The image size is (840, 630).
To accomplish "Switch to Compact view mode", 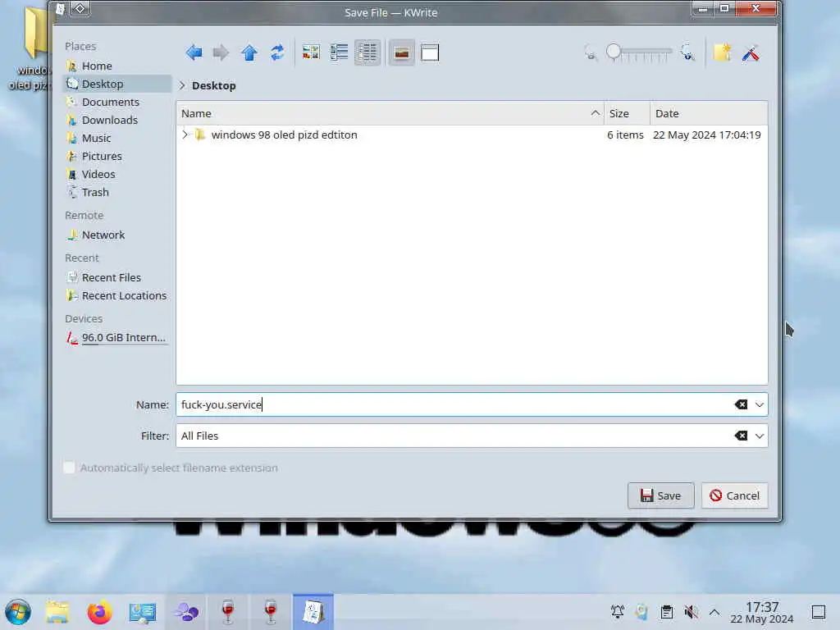I will [339, 52].
